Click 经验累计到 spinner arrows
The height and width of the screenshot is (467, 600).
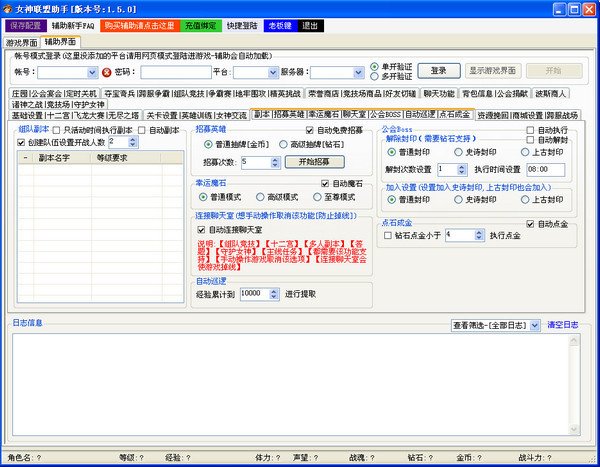pos(274,294)
